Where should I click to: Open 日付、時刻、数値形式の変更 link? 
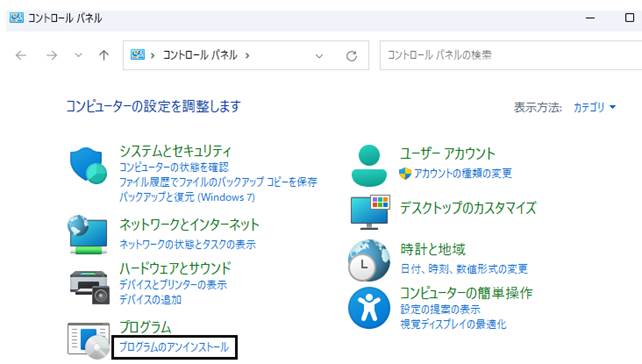(x=464, y=269)
